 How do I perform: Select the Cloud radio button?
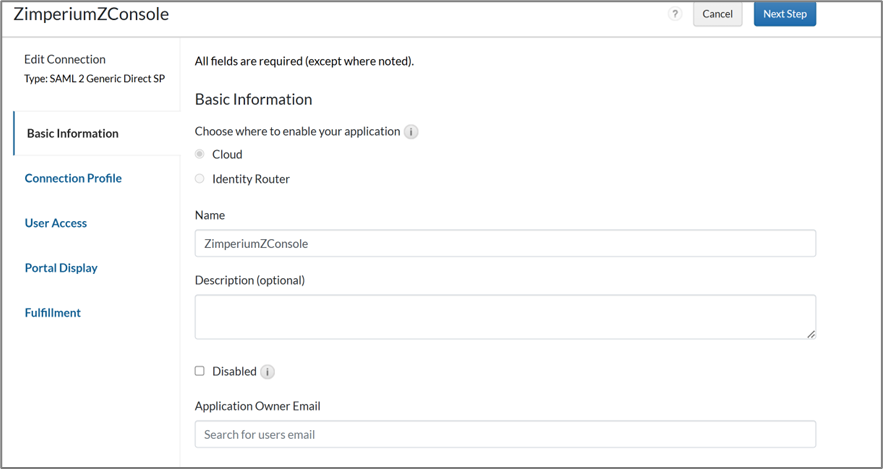click(x=200, y=154)
